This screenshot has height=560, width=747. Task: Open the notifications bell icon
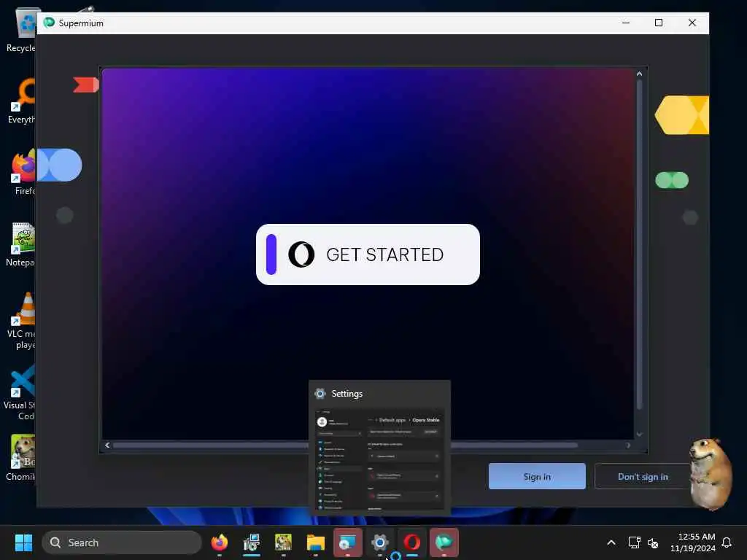click(727, 542)
